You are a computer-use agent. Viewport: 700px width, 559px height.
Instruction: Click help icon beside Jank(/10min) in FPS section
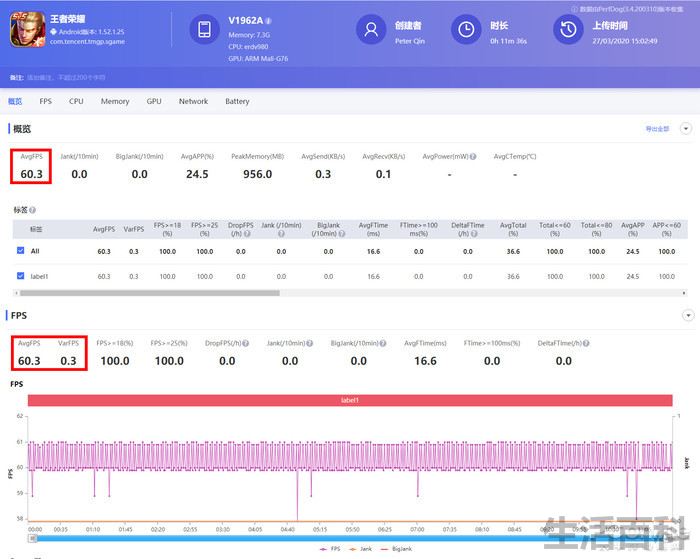point(309,343)
